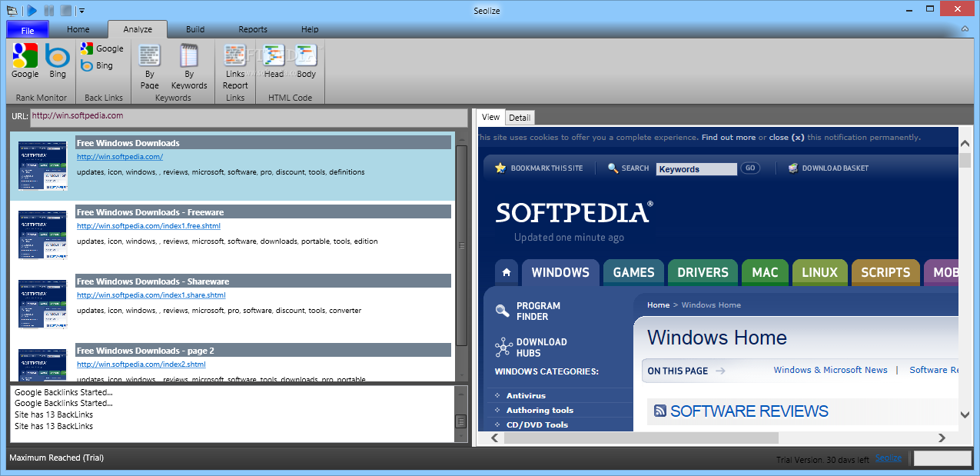Collapse the ribbon with the chevron arrow

pos(965,29)
